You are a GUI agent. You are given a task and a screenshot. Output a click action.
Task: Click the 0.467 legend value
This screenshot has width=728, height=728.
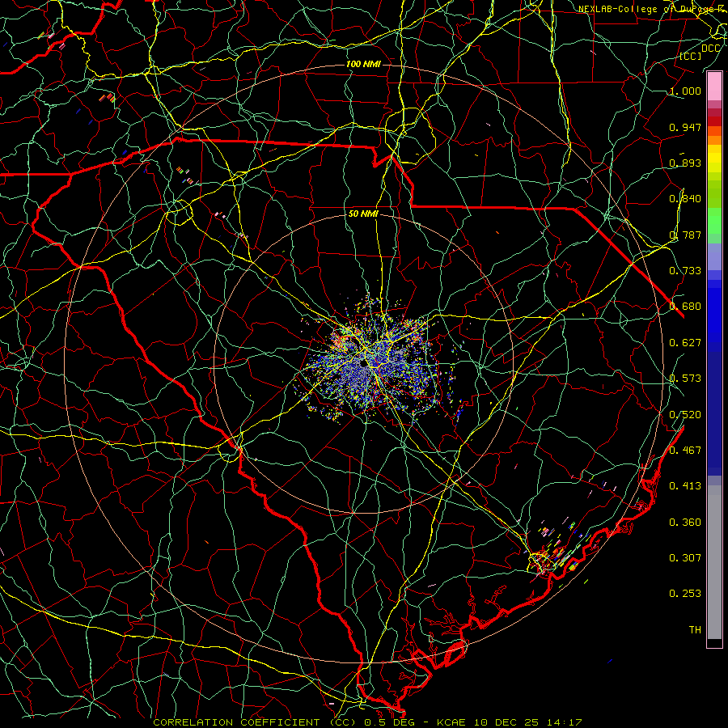pyautogui.click(x=685, y=451)
